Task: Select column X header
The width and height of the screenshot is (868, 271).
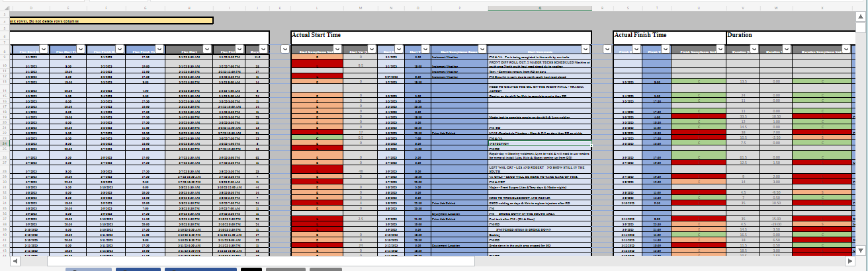Action: (x=822, y=9)
